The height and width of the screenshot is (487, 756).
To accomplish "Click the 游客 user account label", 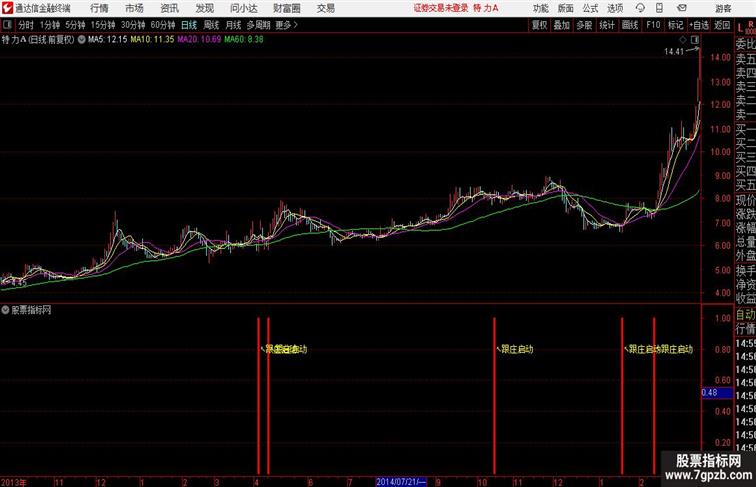I will pos(723,8).
